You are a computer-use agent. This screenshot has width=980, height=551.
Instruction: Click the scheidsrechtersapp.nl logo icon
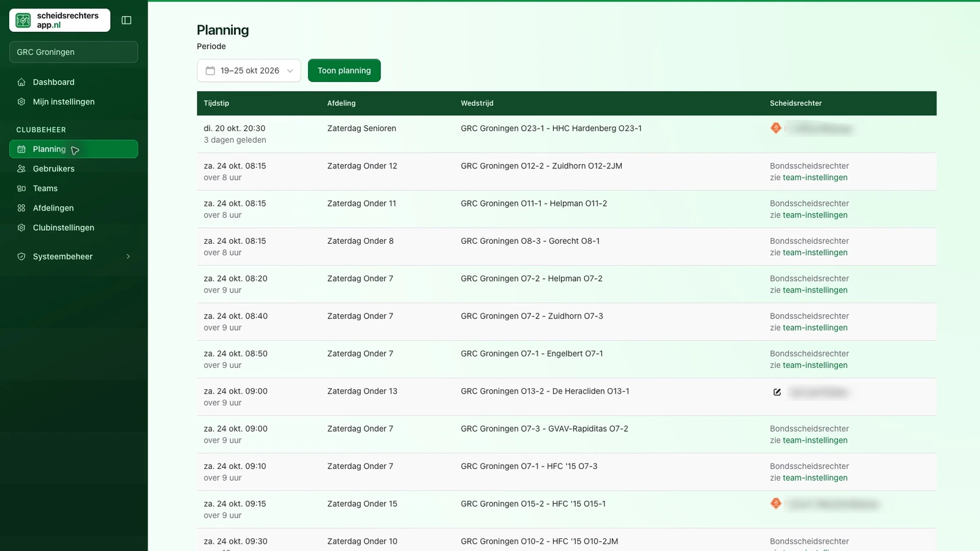(x=23, y=20)
